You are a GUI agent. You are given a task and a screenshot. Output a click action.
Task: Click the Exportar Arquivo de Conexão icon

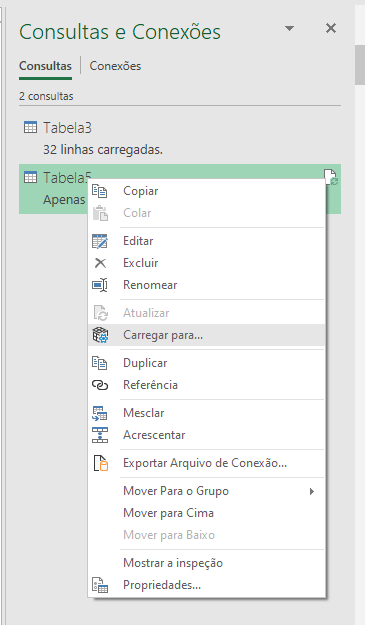(100, 463)
